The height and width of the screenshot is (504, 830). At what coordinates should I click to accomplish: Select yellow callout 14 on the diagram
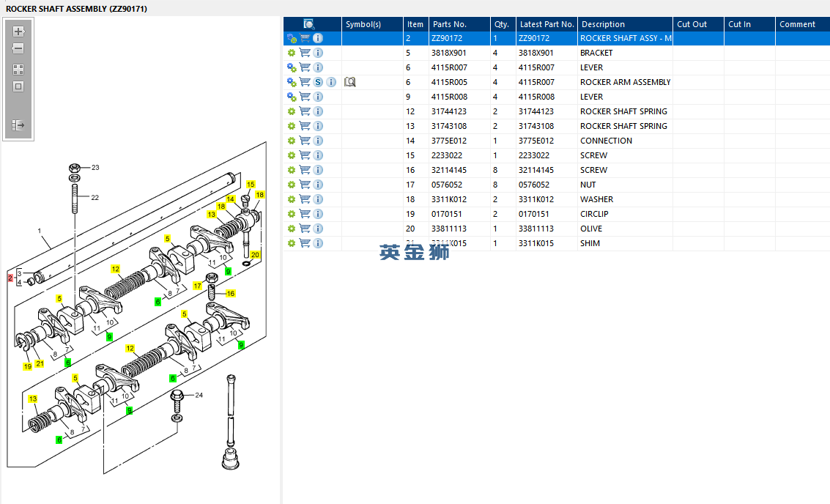pyautogui.click(x=230, y=199)
